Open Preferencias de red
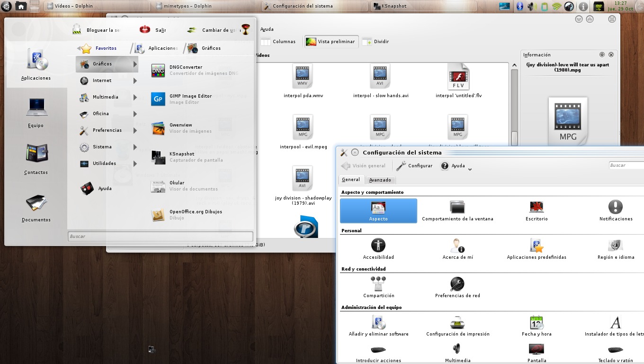Viewport: 644px width, 364px height. 457,288
